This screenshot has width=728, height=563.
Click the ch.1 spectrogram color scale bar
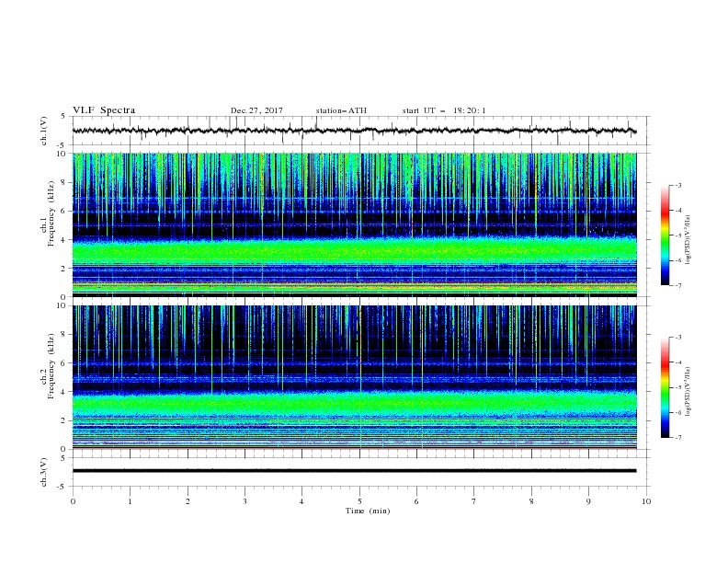click(665, 236)
